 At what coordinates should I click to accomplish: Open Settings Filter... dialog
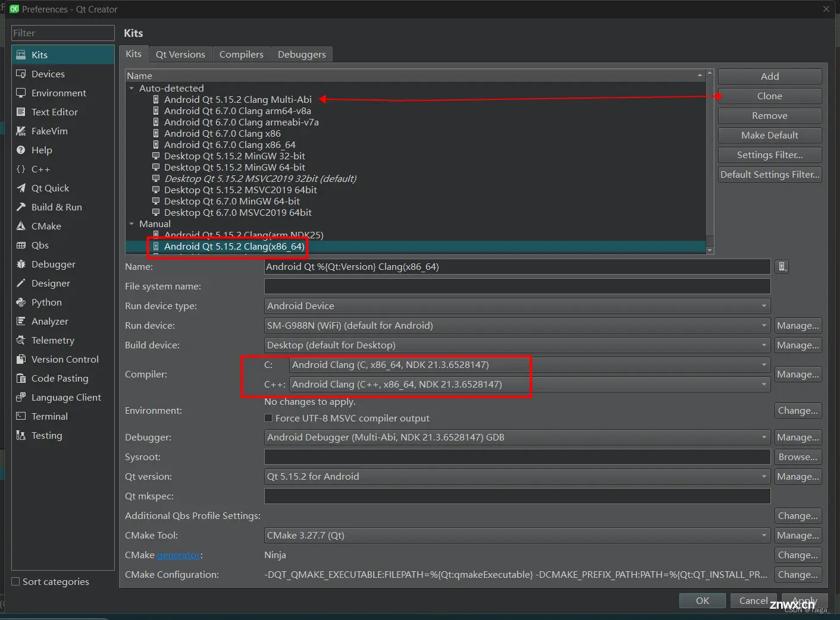click(770, 155)
